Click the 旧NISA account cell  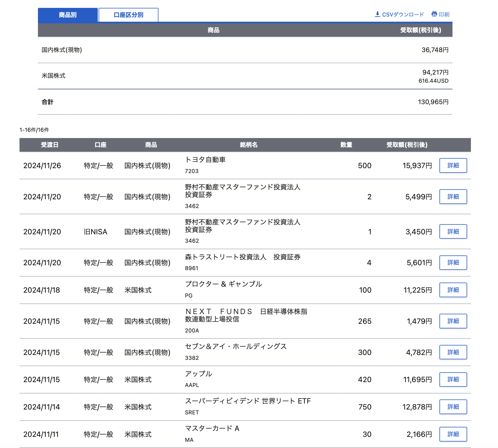(96, 232)
